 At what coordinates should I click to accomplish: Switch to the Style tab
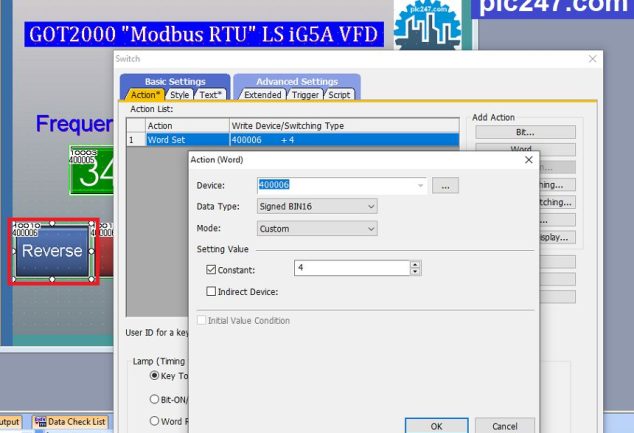point(180,95)
